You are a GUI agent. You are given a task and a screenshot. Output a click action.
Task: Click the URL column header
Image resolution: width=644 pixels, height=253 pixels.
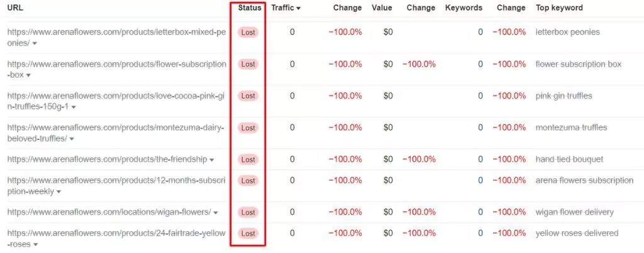click(x=15, y=8)
